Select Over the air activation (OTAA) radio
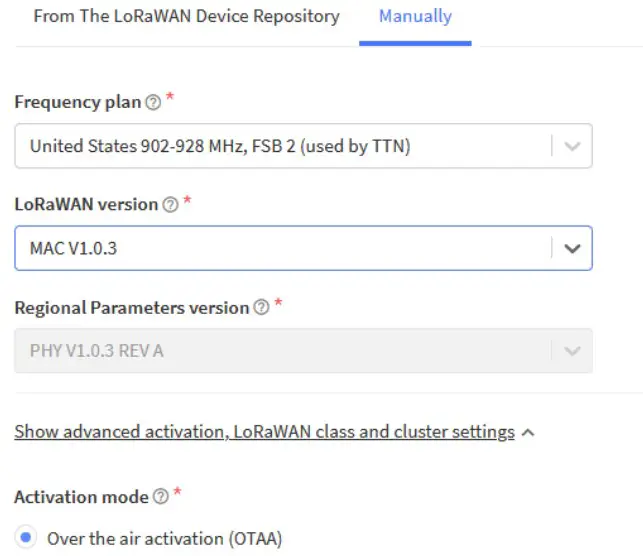The height and width of the screenshot is (556, 643). click(26, 538)
